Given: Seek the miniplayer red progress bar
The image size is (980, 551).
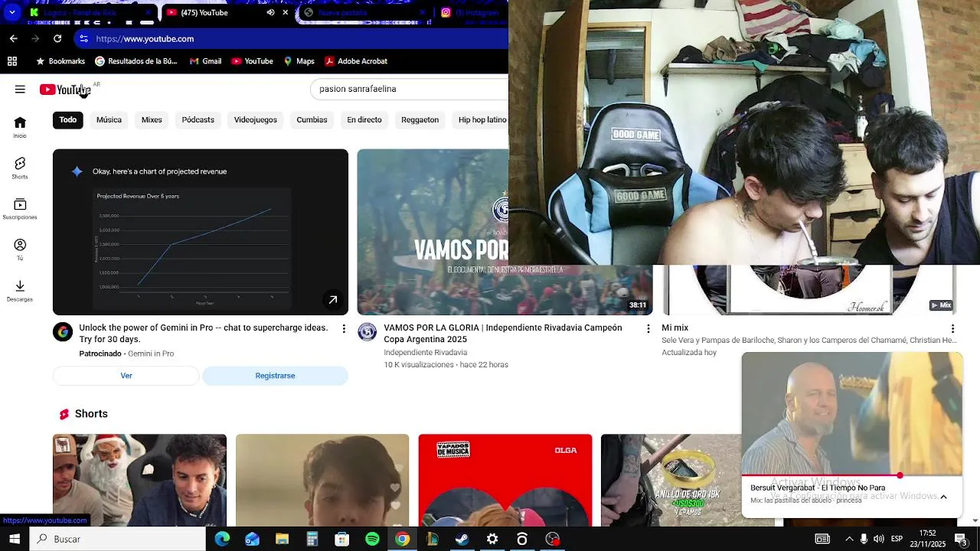Looking at the screenshot, I should click(851, 475).
